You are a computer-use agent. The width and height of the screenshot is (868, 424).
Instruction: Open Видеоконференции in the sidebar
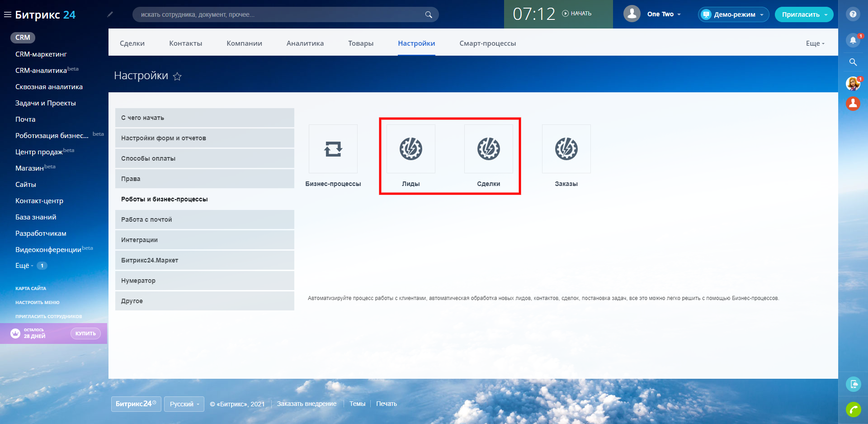(x=48, y=250)
